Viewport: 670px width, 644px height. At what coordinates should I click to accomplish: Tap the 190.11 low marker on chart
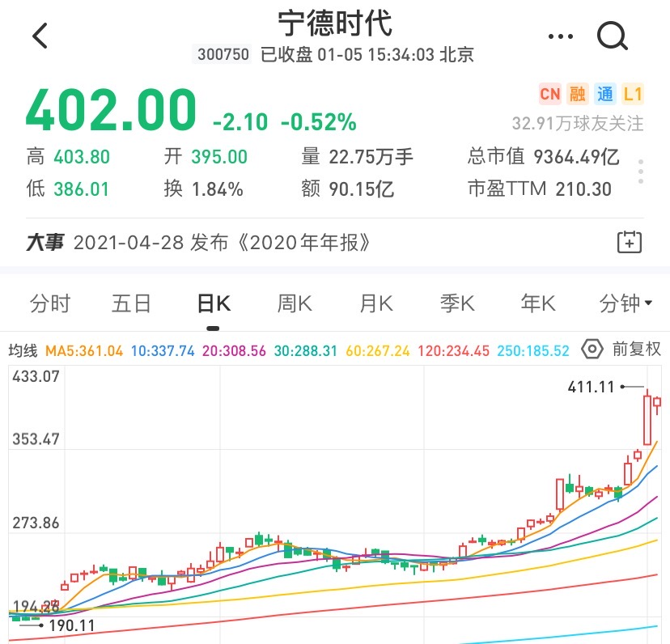point(71,625)
